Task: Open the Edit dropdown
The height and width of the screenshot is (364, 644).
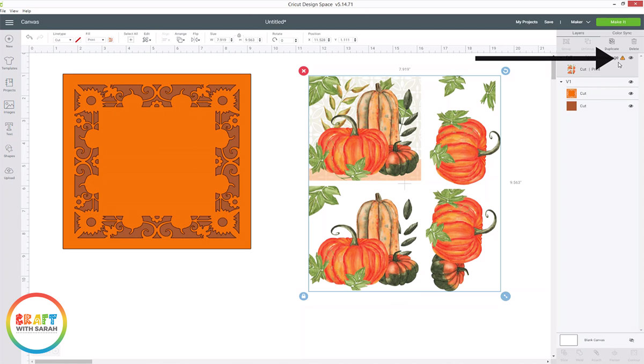Action: coord(147,40)
